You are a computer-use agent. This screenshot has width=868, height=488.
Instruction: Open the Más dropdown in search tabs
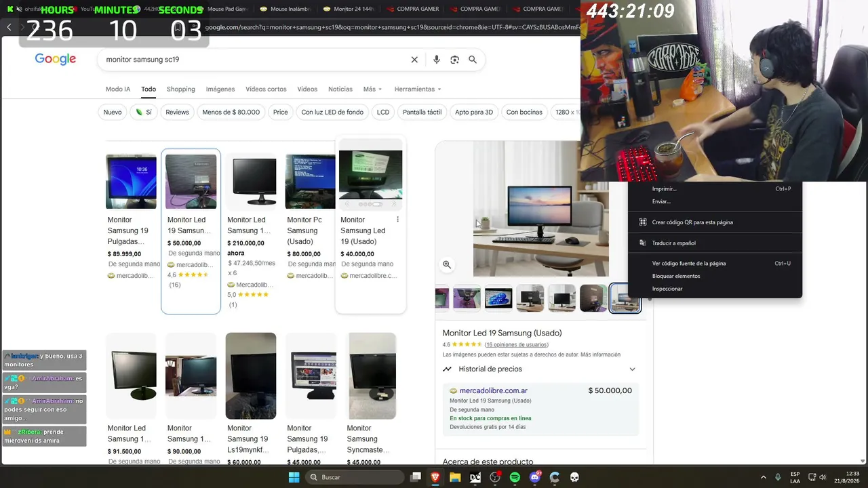click(x=372, y=89)
